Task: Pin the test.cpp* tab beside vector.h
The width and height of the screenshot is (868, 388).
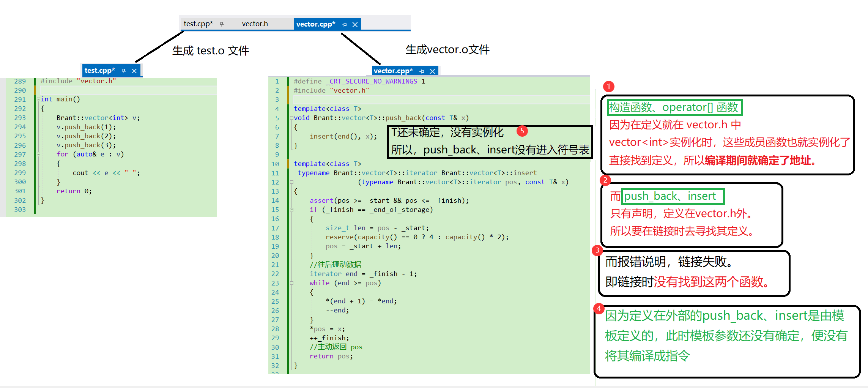Action: click(x=222, y=24)
